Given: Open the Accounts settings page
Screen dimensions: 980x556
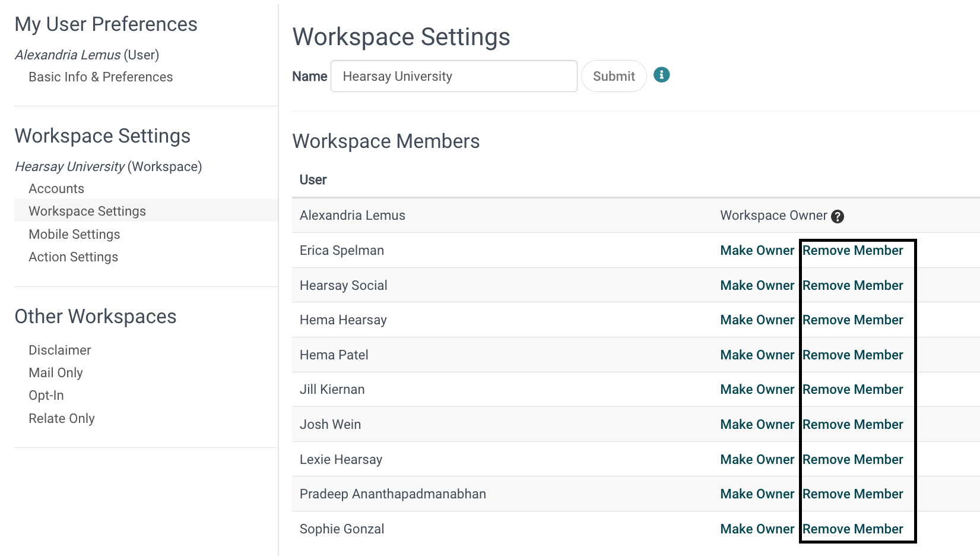Looking at the screenshot, I should pos(56,188).
